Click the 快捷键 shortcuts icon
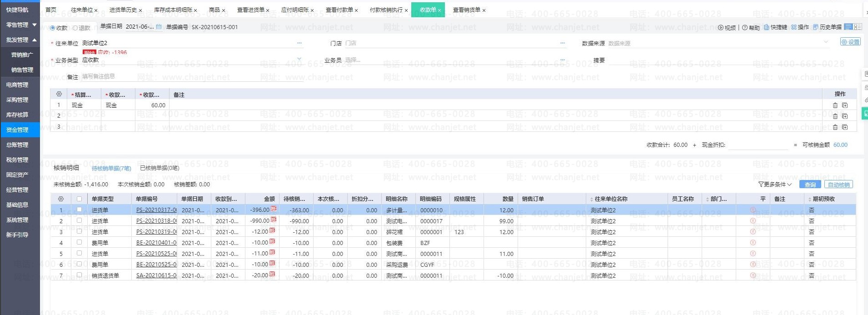Viewport: 868px width, 315px height. click(x=767, y=27)
